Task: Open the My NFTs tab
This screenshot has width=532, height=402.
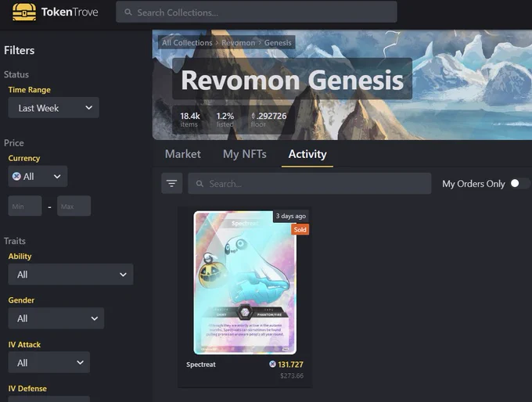Action: [245, 154]
